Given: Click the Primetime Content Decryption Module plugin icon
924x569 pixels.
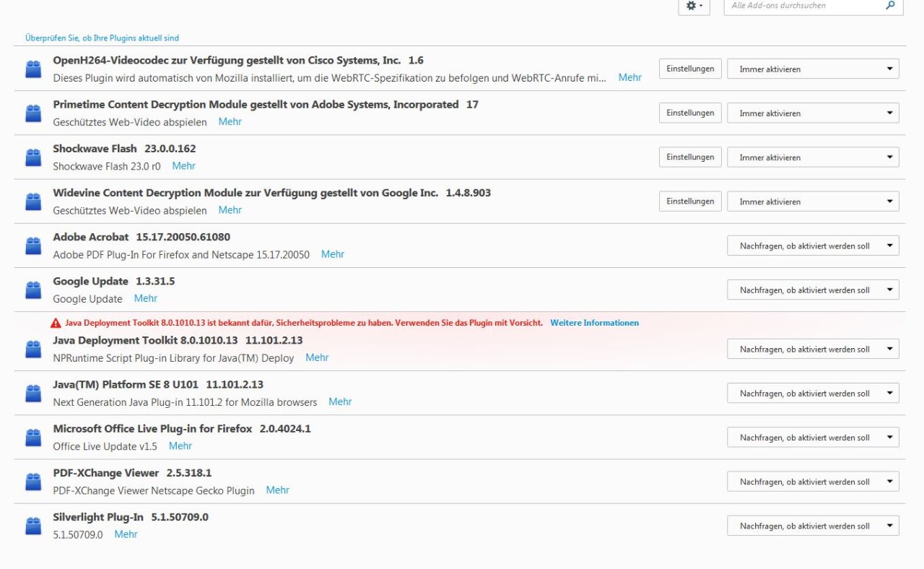Looking at the screenshot, I should coord(33,113).
